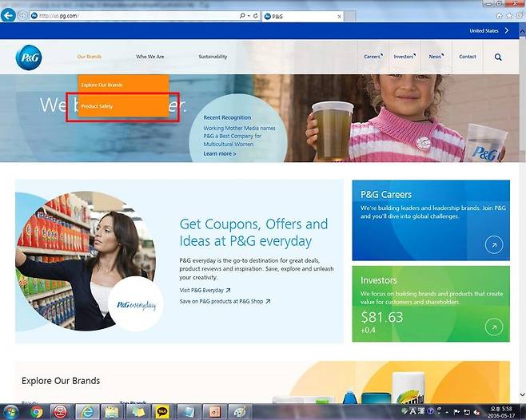Click the KakaoTalk icon in taskbar
Image resolution: width=526 pixels, height=420 pixels.
point(162,412)
